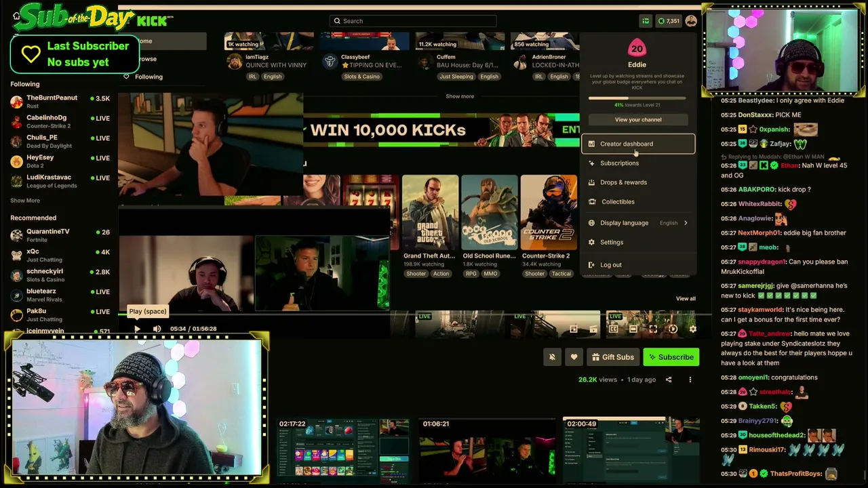Image resolution: width=868 pixels, height=488 pixels.
Task: Click the Play button in the video player
Action: coord(137,329)
